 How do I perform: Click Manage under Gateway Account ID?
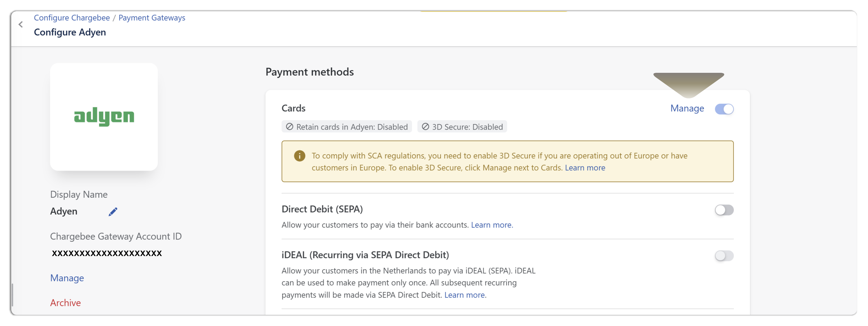click(67, 278)
